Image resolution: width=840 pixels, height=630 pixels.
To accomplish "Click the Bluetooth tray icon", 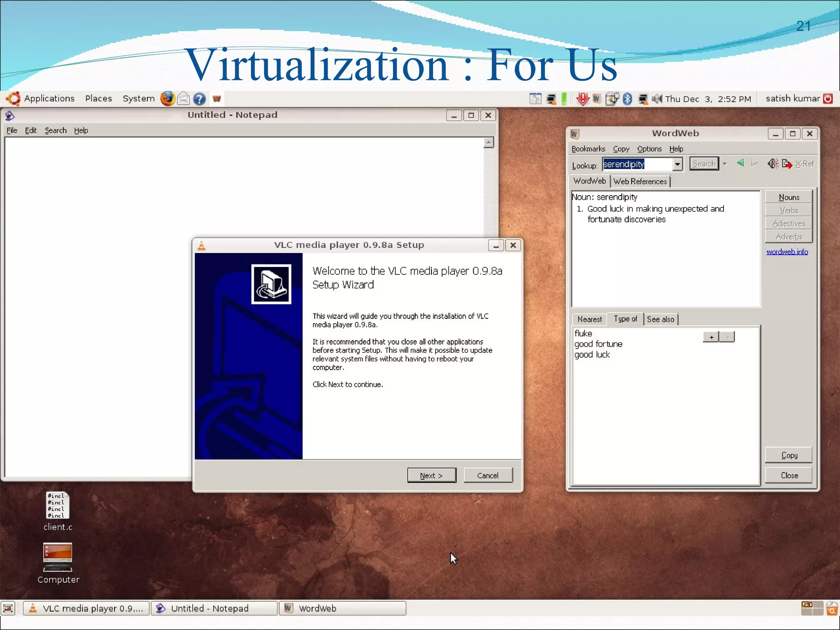I will pyautogui.click(x=627, y=99).
